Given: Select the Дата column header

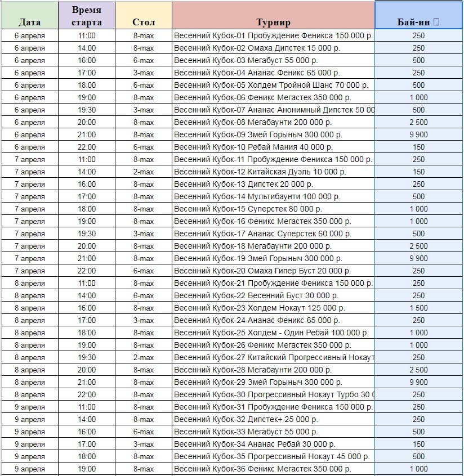Looking at the screenshot, I should tap(29, 23).
